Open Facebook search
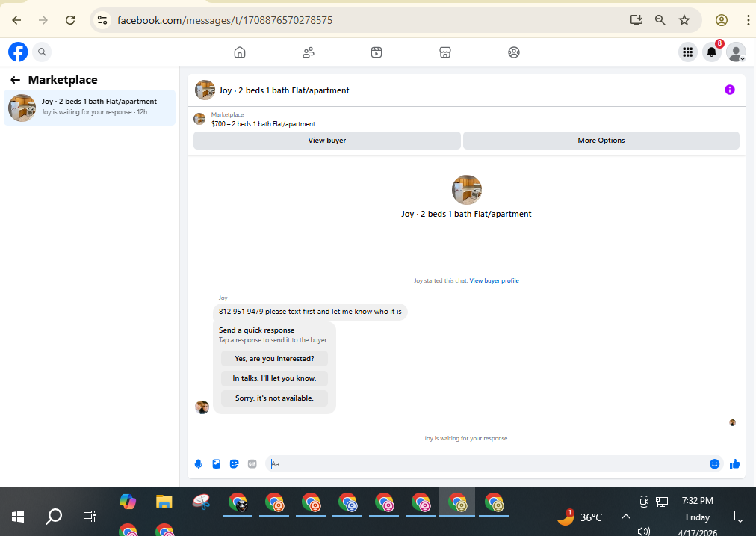The image size is (756, 536). pyautogui.click(x=42, y=52)
